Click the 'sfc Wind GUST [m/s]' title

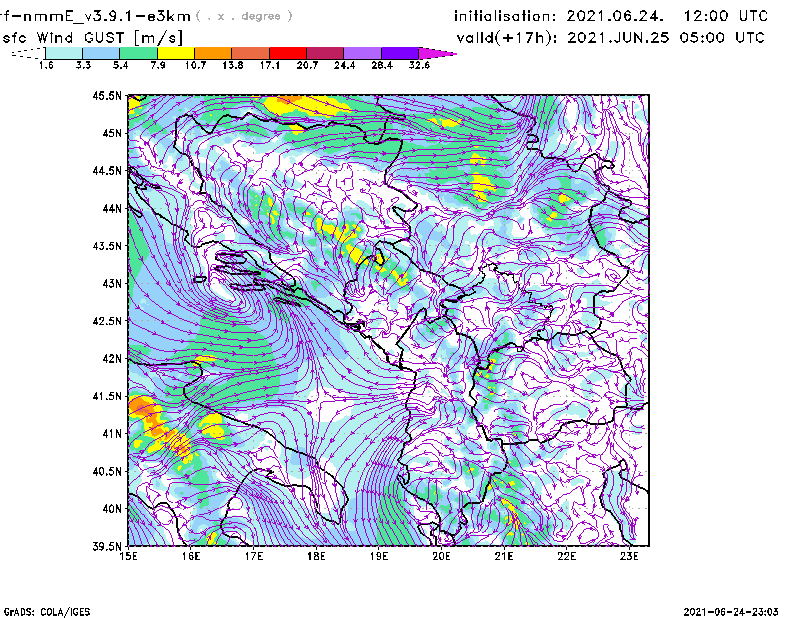[92, 38]
